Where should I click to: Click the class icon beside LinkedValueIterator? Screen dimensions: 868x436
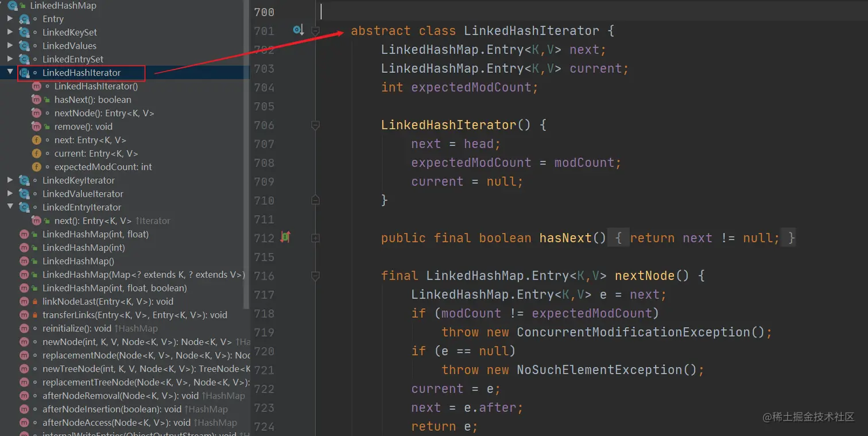(24, 194)
